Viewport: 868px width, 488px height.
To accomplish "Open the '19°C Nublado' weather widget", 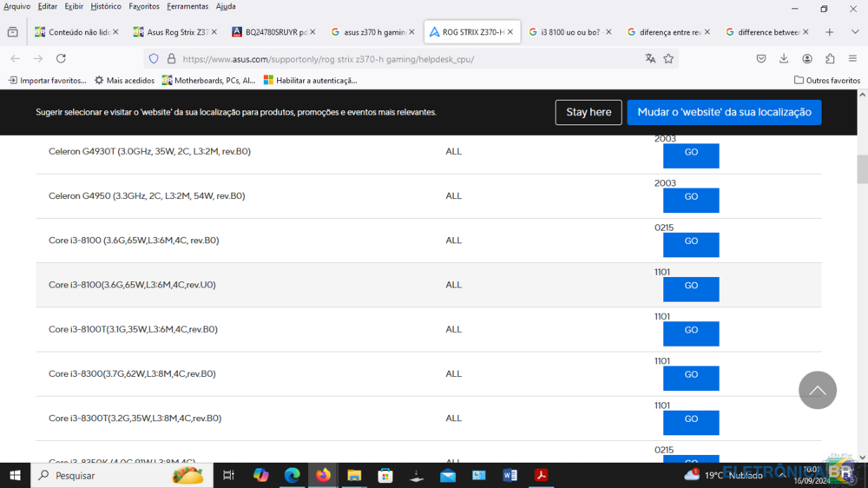I will 723,475.
